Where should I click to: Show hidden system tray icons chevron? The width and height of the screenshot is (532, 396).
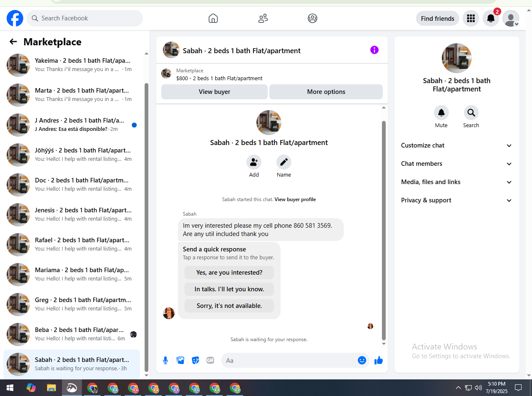(458, 388)
